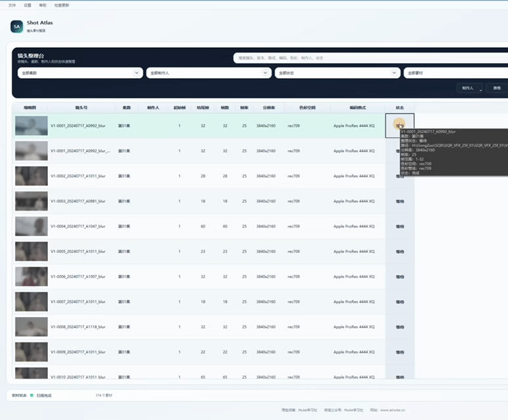
Task: Sort by the 起始帧 column header
Action: click(179, 108)
